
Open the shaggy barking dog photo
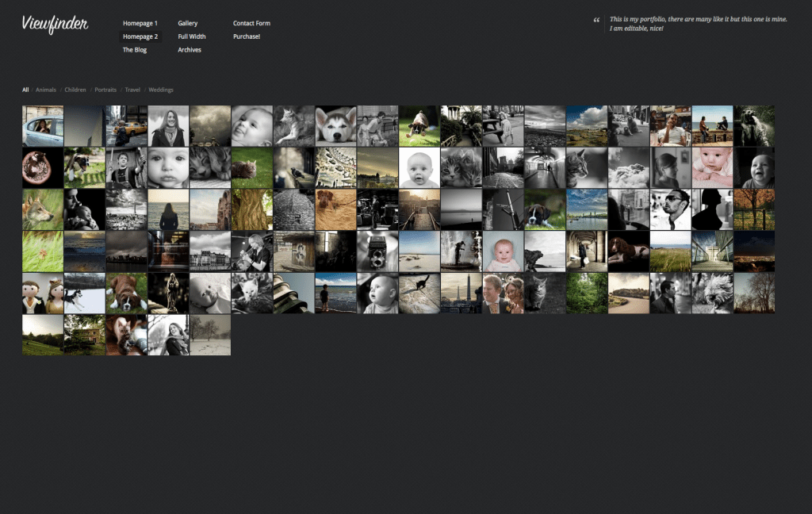click(713, 293)
